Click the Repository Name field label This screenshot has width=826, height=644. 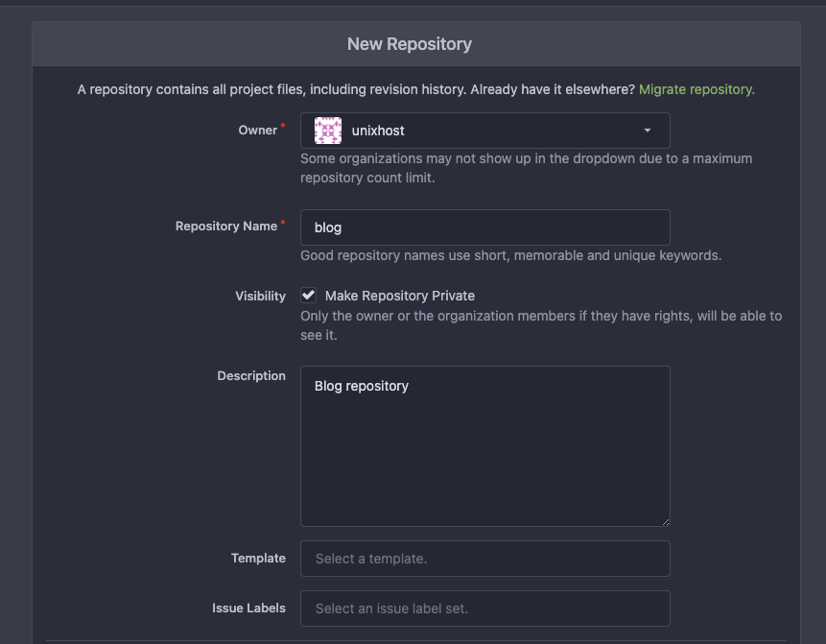(x=226, y=227)
